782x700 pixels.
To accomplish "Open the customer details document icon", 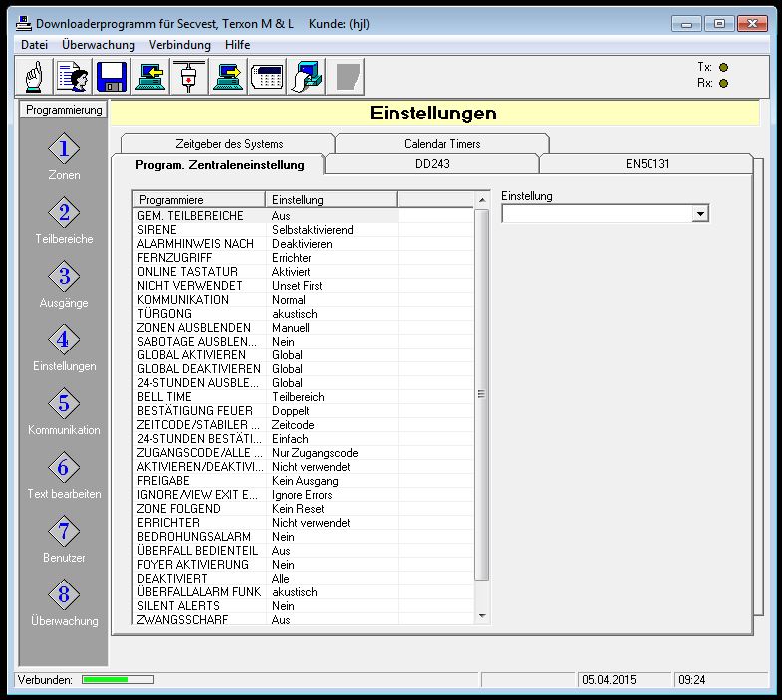I will pos(73,76).
